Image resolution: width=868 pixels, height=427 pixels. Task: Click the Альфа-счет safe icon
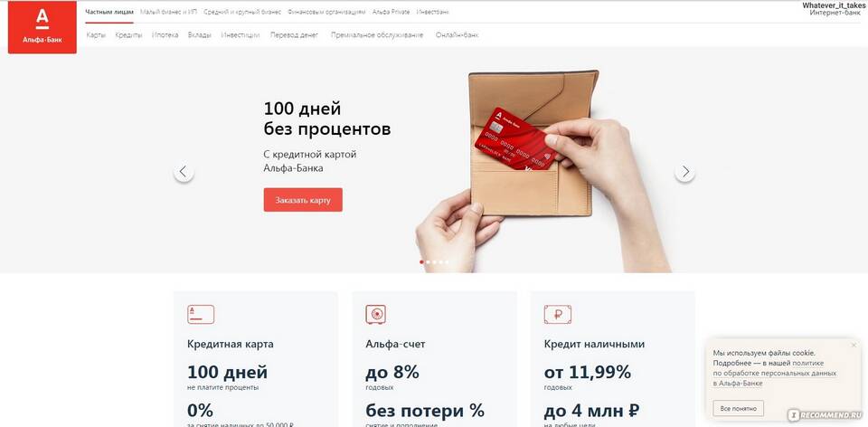coord(375,314)
